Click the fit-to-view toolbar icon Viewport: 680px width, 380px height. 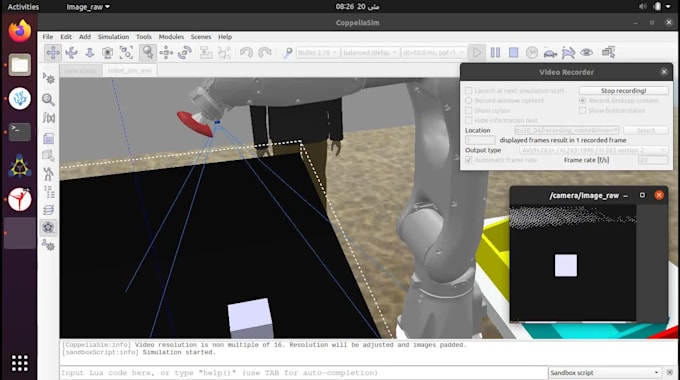[126, 52]
